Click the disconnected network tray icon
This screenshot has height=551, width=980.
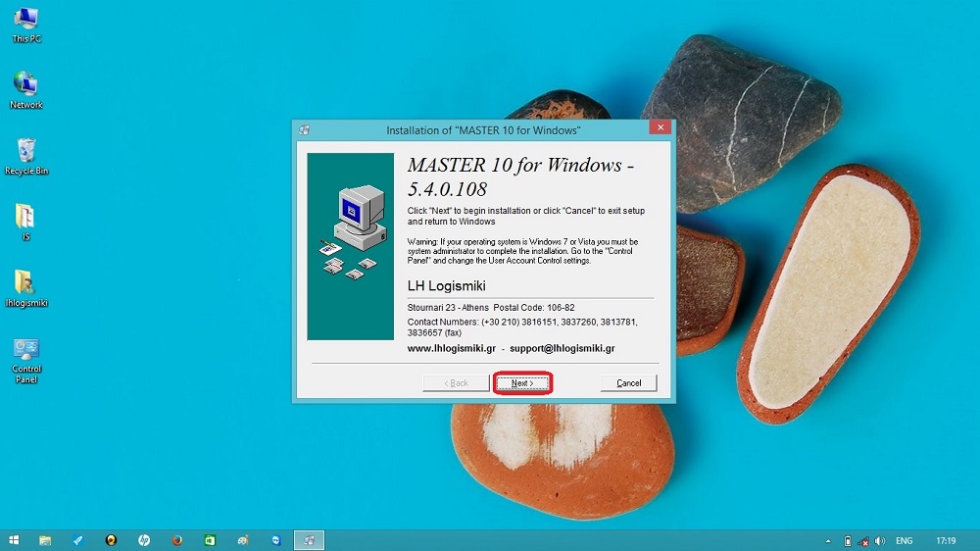pyautogui.click(x=863, y=541)
